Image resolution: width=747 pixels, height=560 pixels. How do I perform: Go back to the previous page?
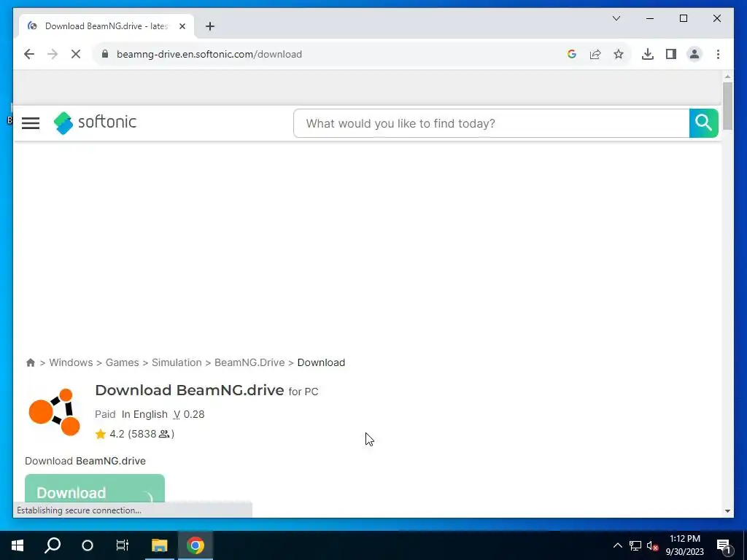point(29,54)
